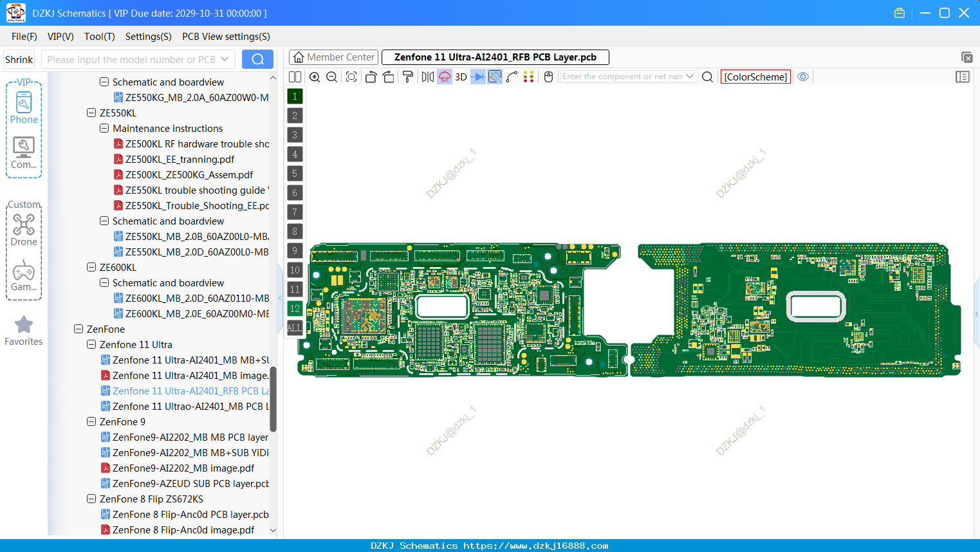Click the left PCB board image
980x552 pixels.
click(x=462, y=309)
